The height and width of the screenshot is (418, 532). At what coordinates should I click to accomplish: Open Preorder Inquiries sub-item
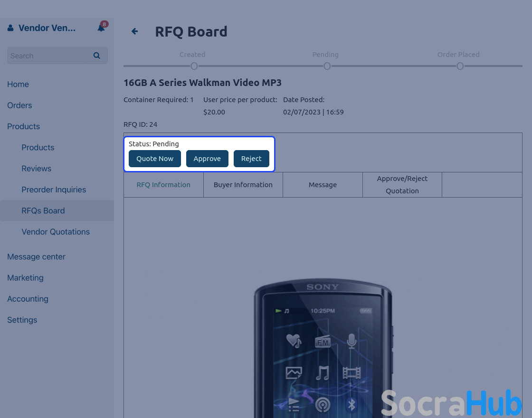point(54,190)
